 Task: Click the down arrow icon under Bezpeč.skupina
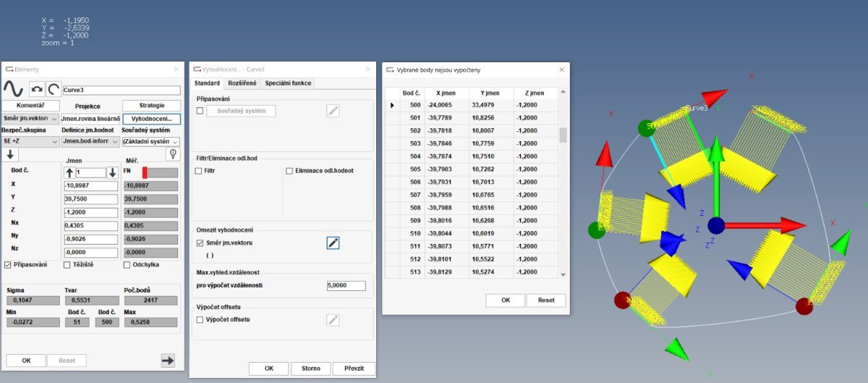tap(12, 154)
